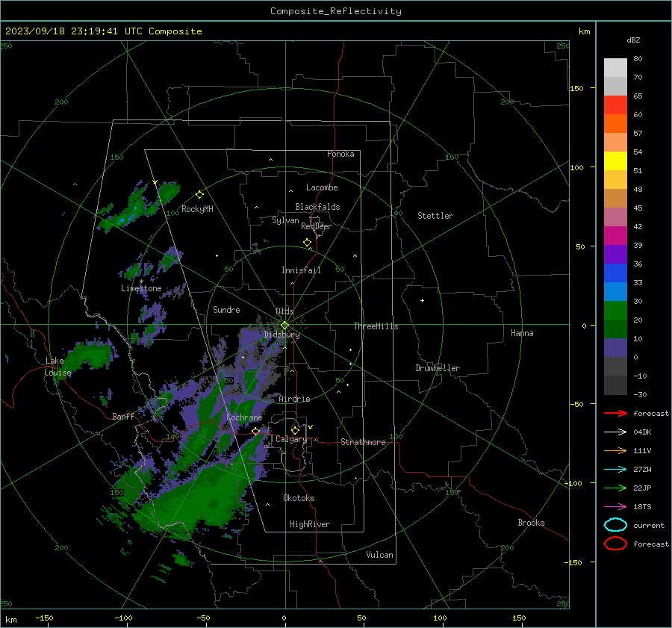Click the Composite_Reflectivity title text

tap(336, 11)
